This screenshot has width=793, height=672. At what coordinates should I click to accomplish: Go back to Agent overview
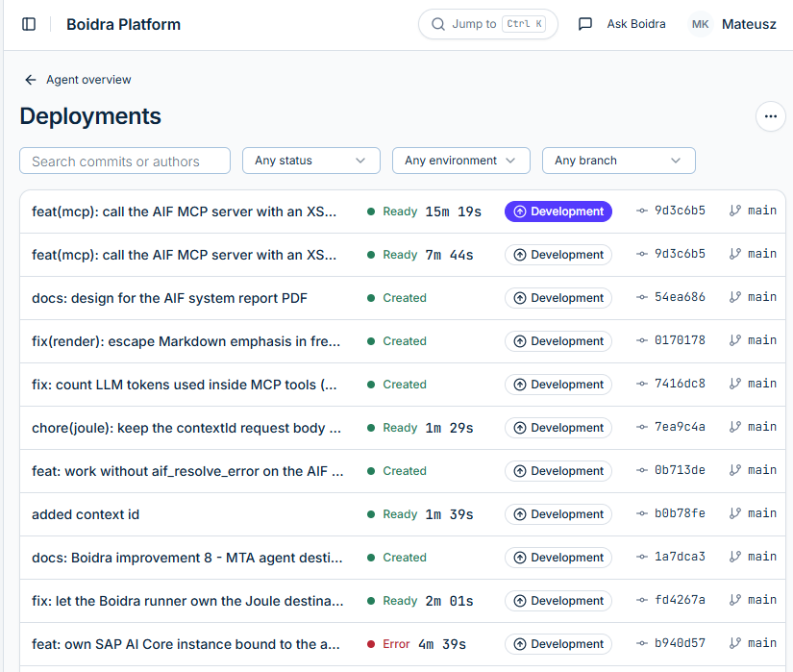88,80
